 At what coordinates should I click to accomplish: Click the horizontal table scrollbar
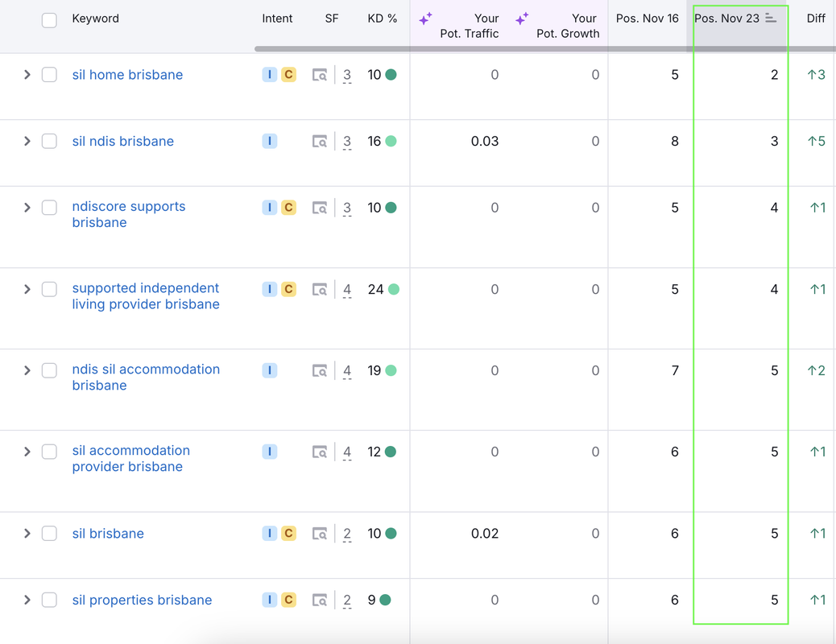pos(545,49)
